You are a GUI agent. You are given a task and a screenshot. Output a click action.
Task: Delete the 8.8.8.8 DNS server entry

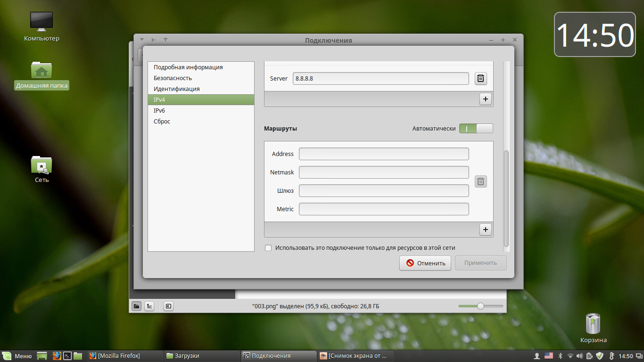(480, 79)
